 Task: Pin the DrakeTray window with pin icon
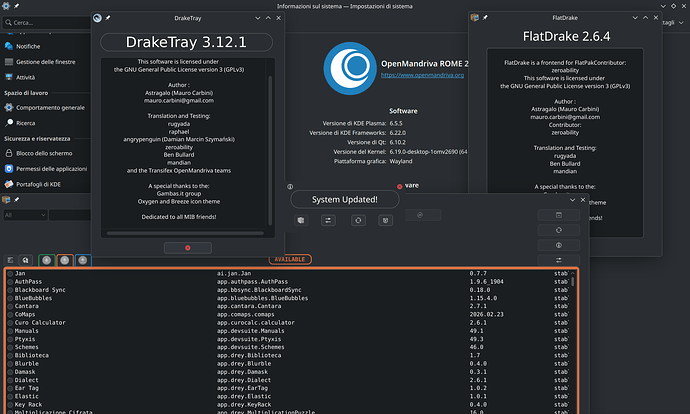click(107, 17)
